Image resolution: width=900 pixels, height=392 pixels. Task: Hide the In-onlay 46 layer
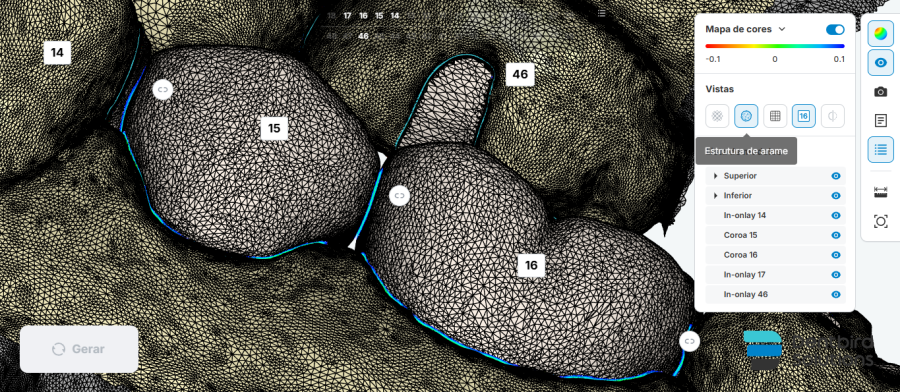point(836,294)
